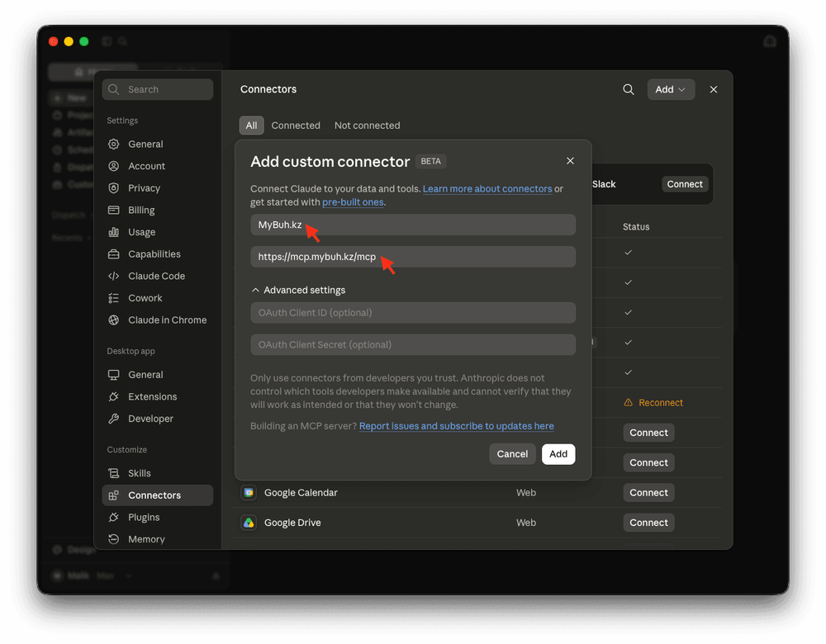Open Usage chart icon
The image size is (826, 644).
113,232
